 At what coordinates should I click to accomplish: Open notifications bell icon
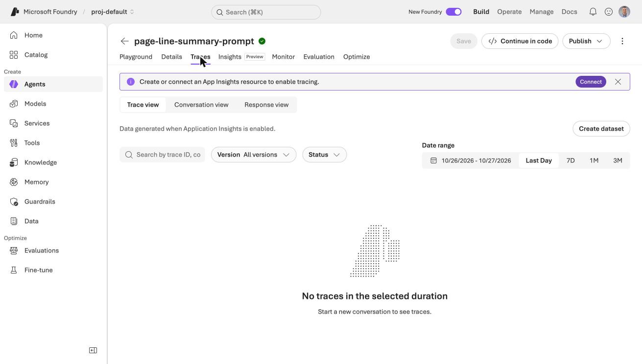coord(593,12)
